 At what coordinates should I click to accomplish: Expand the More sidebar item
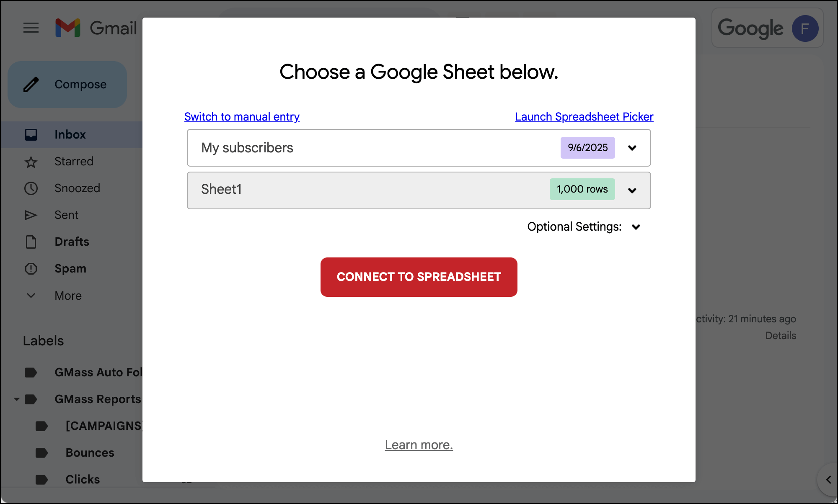[31, 296]
